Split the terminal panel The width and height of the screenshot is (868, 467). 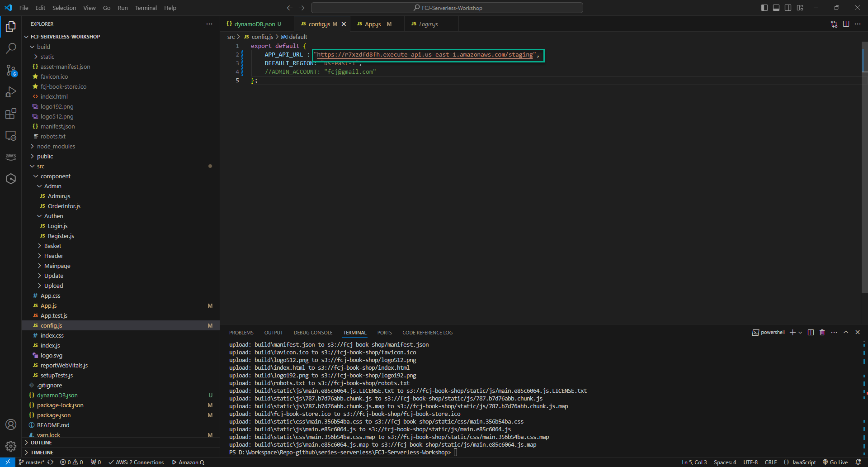click(811, 333)
